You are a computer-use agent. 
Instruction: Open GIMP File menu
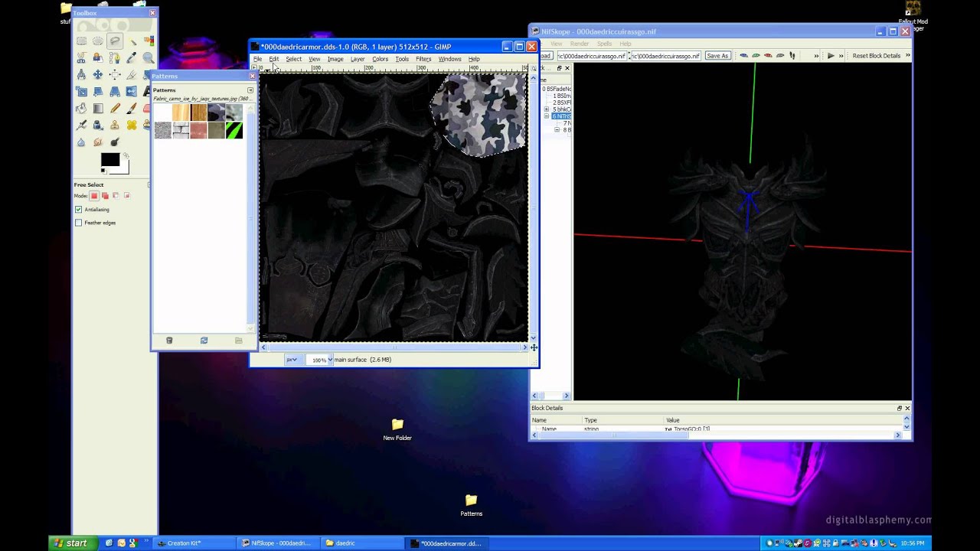pyautogui.click(x=258, y=59)
